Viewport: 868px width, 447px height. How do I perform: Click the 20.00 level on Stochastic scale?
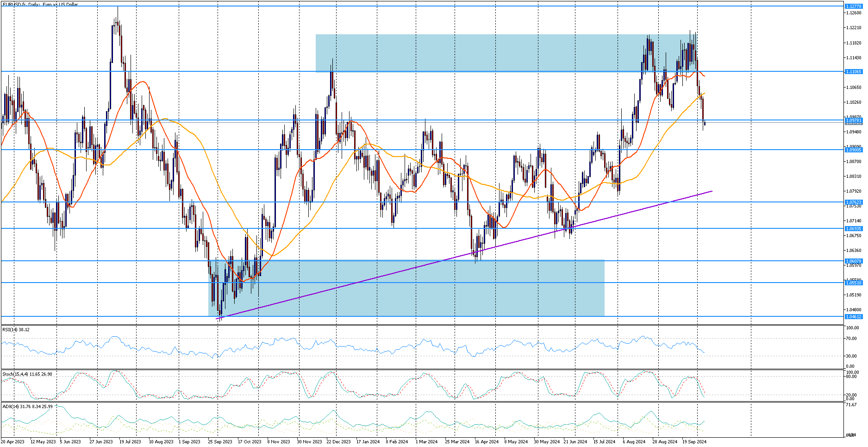pyautogui.click(x=852, y=395)
